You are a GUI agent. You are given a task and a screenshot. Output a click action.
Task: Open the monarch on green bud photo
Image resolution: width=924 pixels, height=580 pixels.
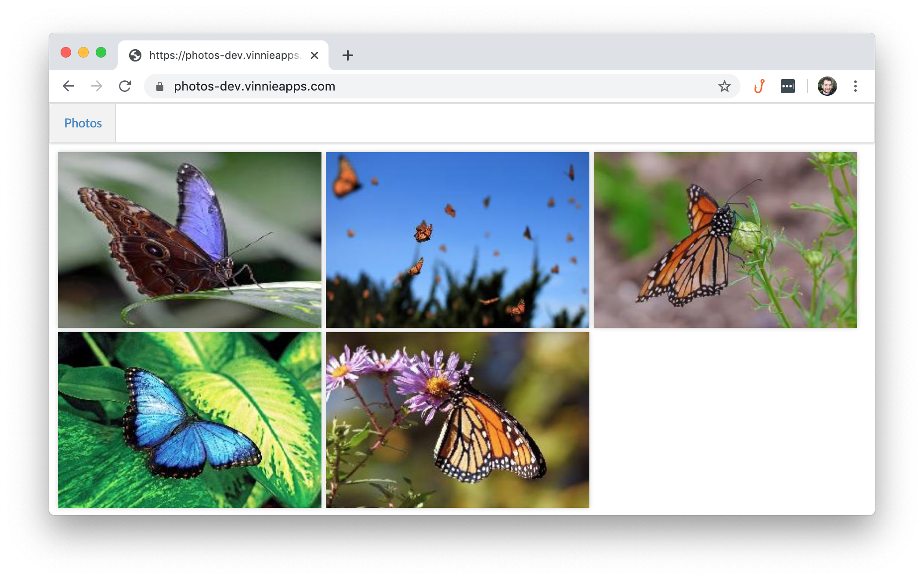click(x=725, y=239)
